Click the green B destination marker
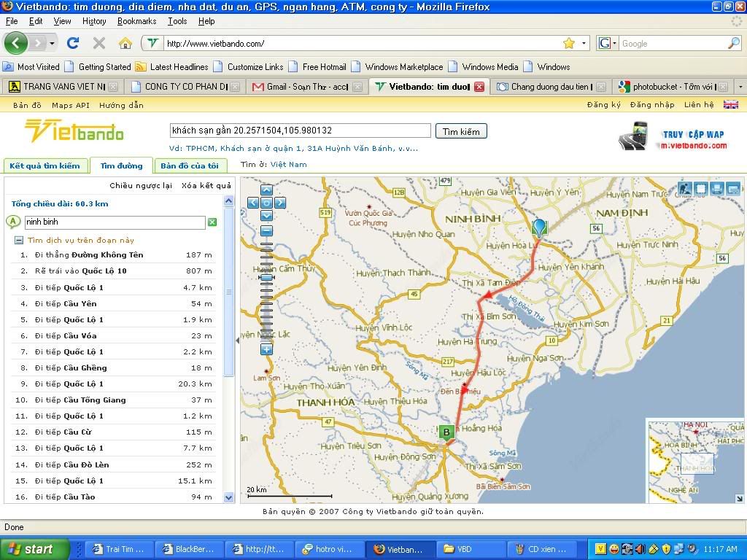 pyautogui.click(x=446, y=432)
